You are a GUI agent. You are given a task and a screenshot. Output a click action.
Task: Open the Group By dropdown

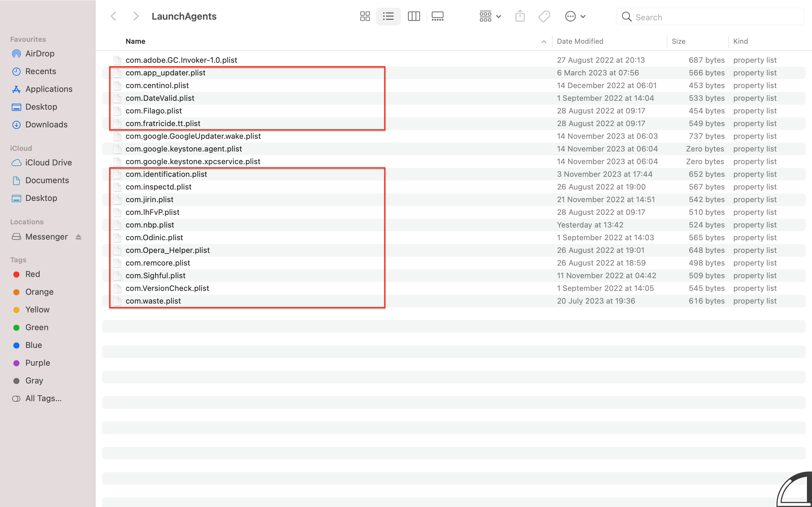tap(490, 16)
